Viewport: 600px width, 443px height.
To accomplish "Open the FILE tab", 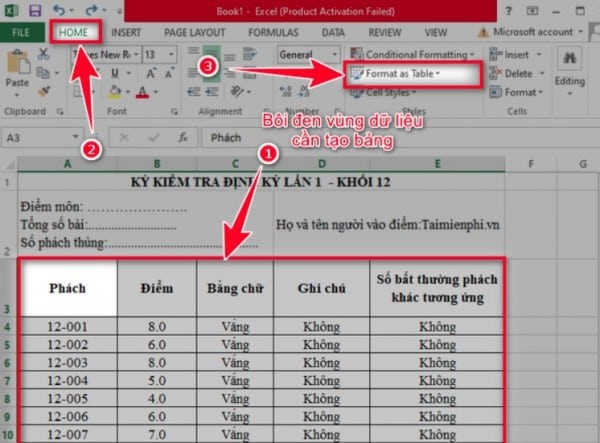I will [21, 33].
